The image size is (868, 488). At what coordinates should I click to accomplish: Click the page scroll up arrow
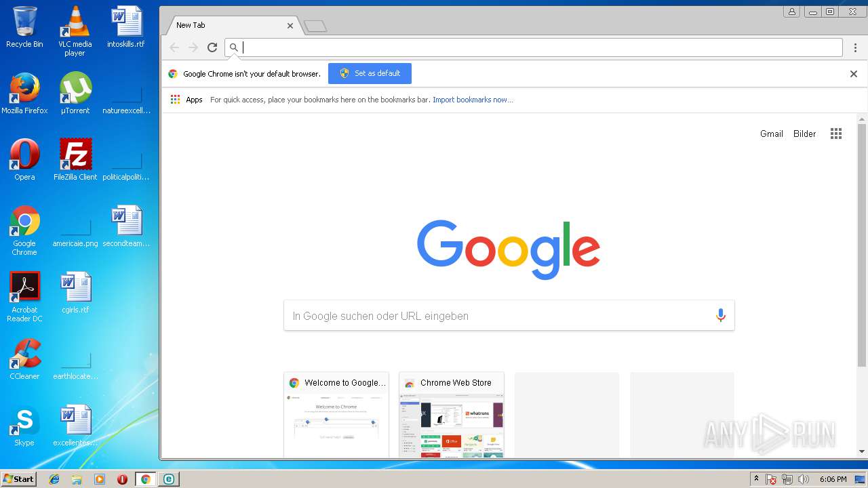coord(862,120)
